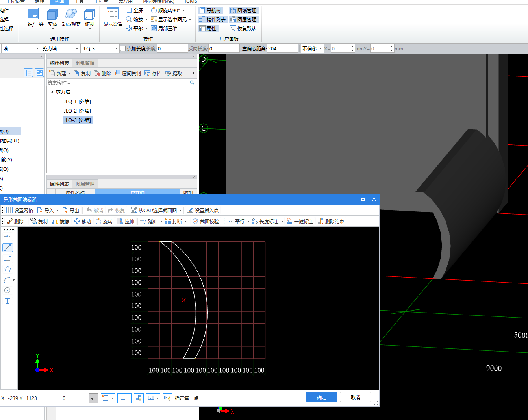Toggle 构件列表 panel button
Viewport: 528px width, 420px height.
point(213,19)
